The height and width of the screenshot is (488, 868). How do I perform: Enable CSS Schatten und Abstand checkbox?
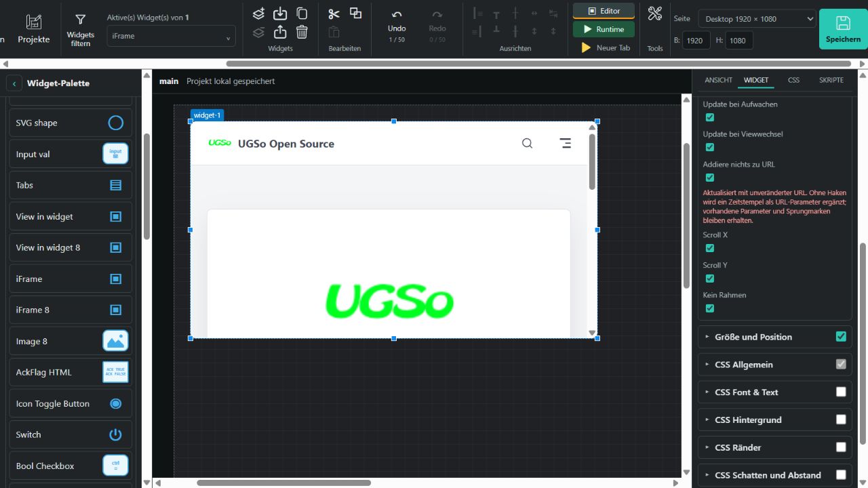coord(841,475)
